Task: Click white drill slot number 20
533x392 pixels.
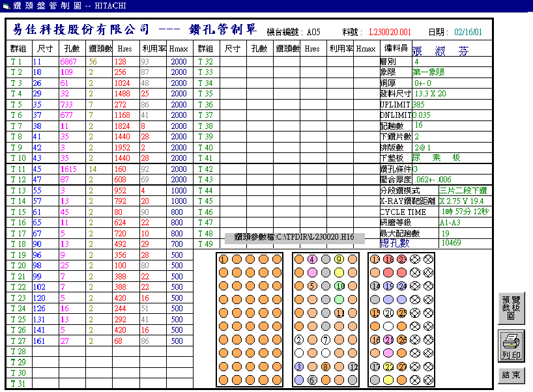Action: [388, 313]
